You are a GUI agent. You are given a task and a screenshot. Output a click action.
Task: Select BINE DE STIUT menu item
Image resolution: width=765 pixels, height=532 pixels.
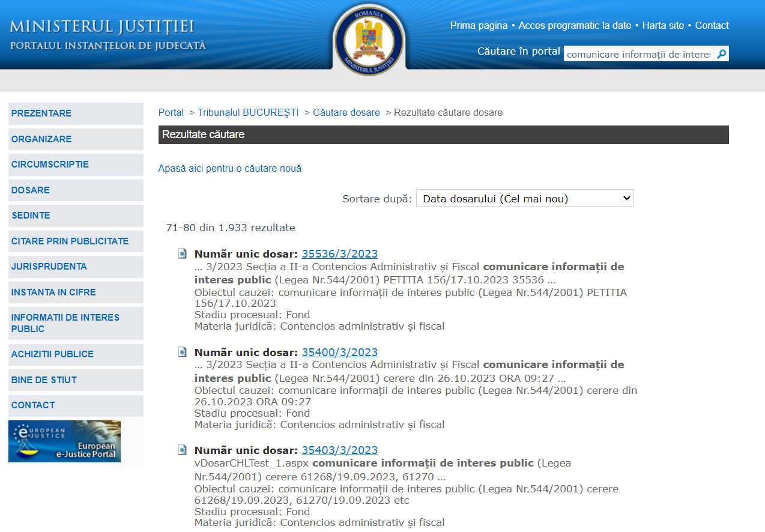click(x=76, y=380)
